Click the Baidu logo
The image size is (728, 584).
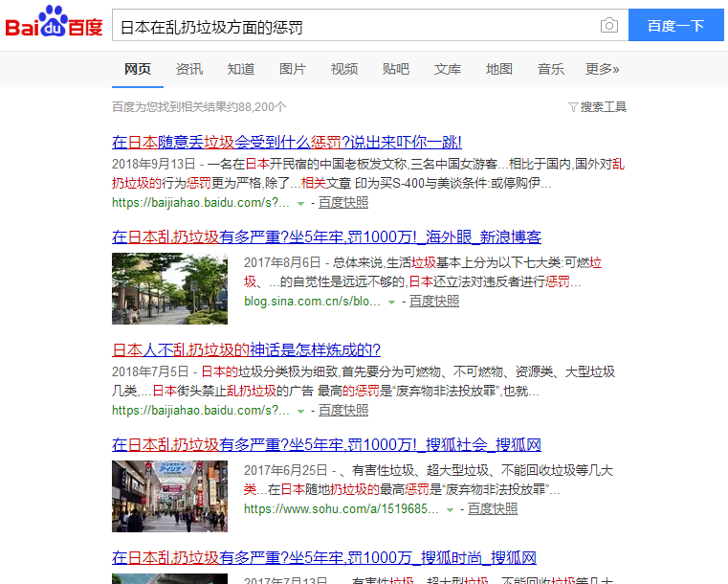[54, 22]
